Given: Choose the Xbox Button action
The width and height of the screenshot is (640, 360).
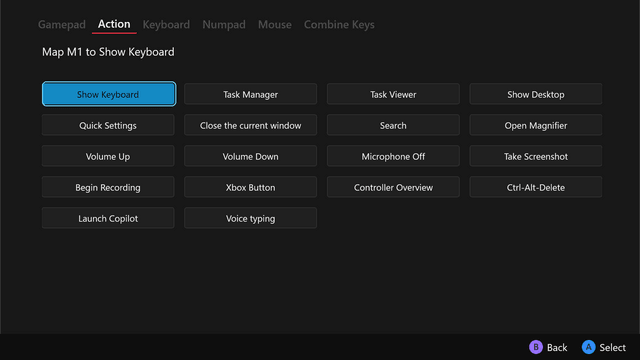Looking at the screenshot, I should pyautogui.click(x=251, y=187).
